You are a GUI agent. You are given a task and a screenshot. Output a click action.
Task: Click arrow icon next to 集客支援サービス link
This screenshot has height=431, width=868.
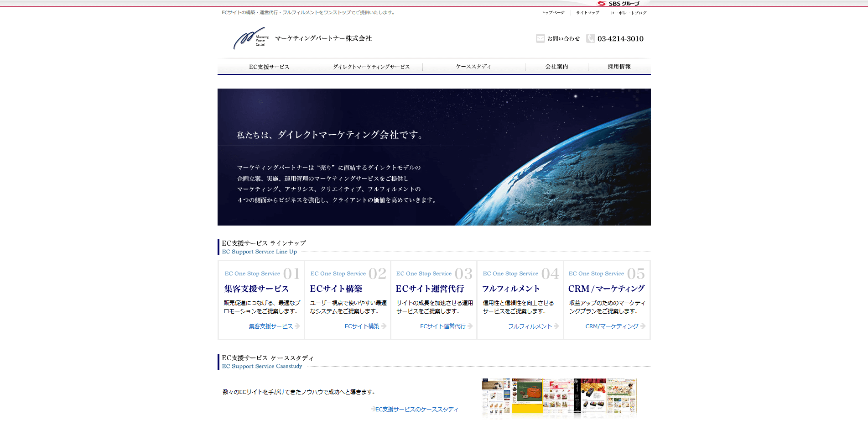pyautogui.click(x=297, y=326)
